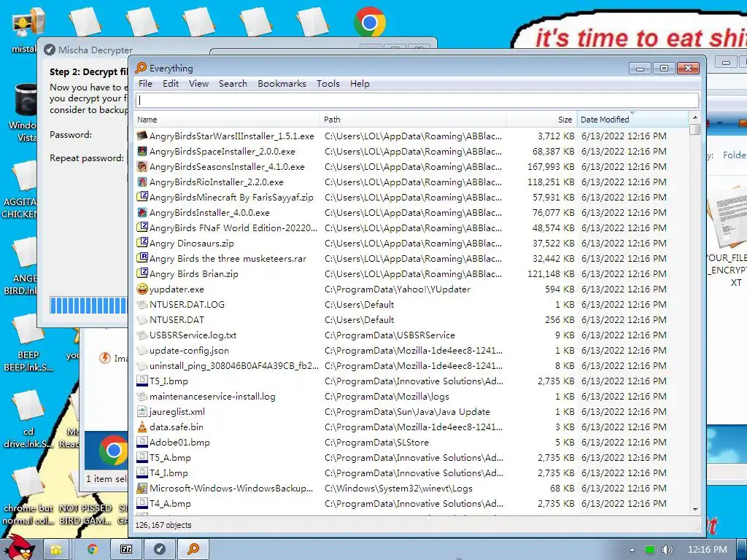Click the results list scroll up arrow
747x560 pixels.
coord(695,117)
